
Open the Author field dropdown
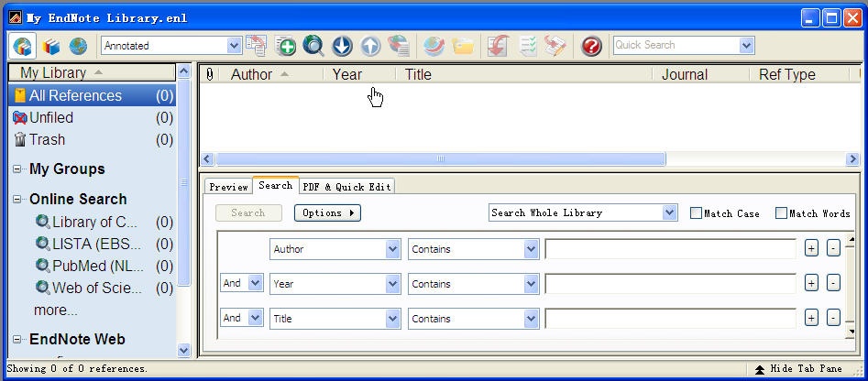pos(393,249)
